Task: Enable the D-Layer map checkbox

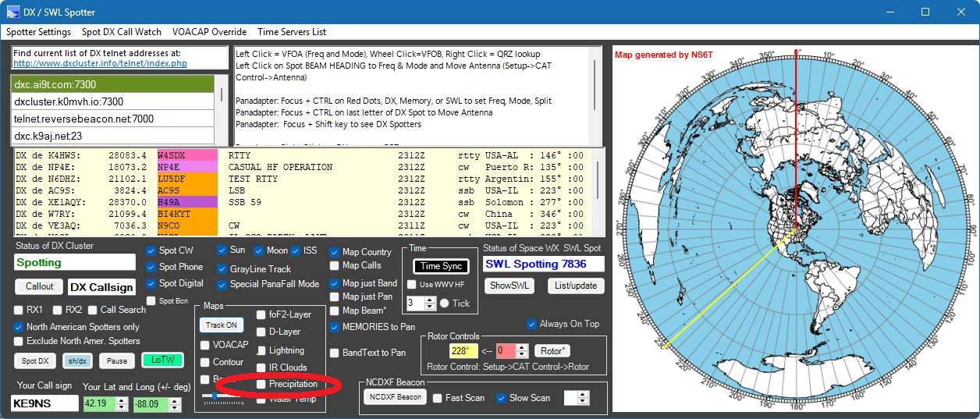Action: (261, 332)
